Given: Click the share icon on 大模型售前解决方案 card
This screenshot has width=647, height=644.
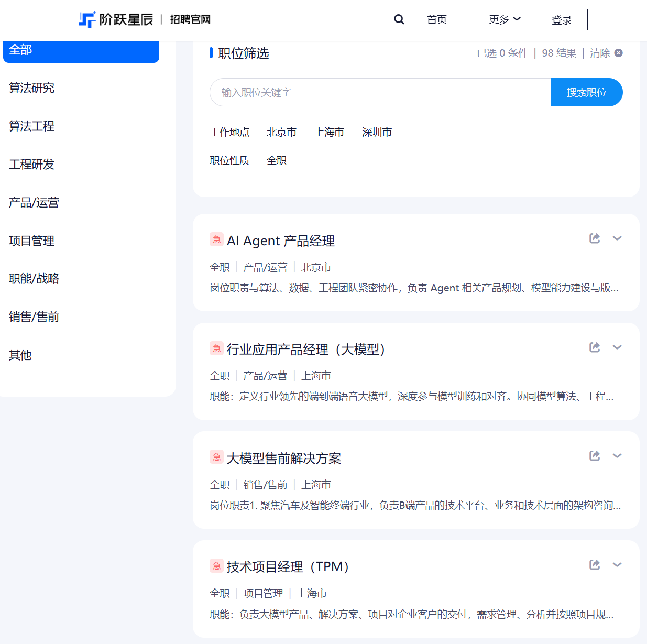Looking at the screenshot, I should 595,455.
